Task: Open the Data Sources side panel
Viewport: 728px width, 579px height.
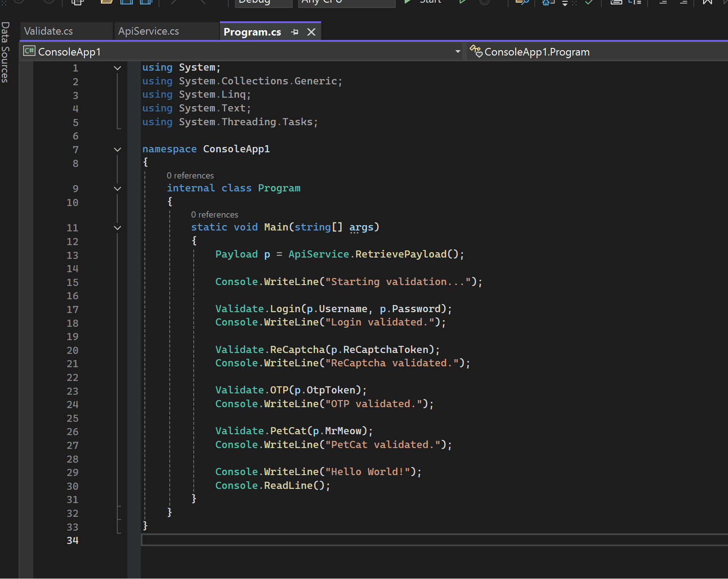Action: [x=5, y=52]
